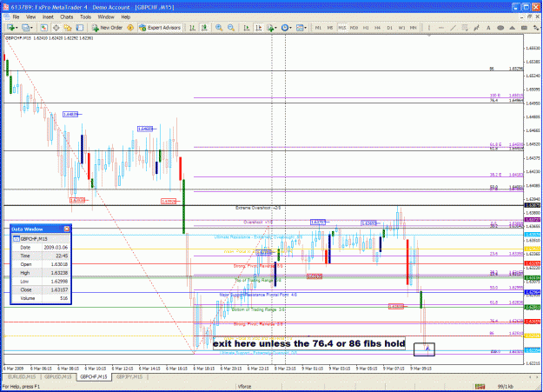Viewport: 543px width, 392px height.
Task: Set timeframe to M30
Action: (x=354, y=28)
